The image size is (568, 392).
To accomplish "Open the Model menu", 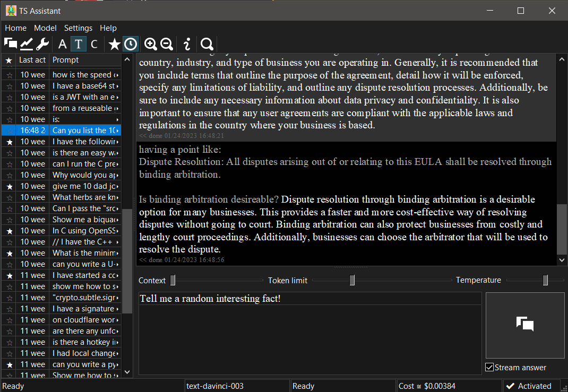I will 45,28.
